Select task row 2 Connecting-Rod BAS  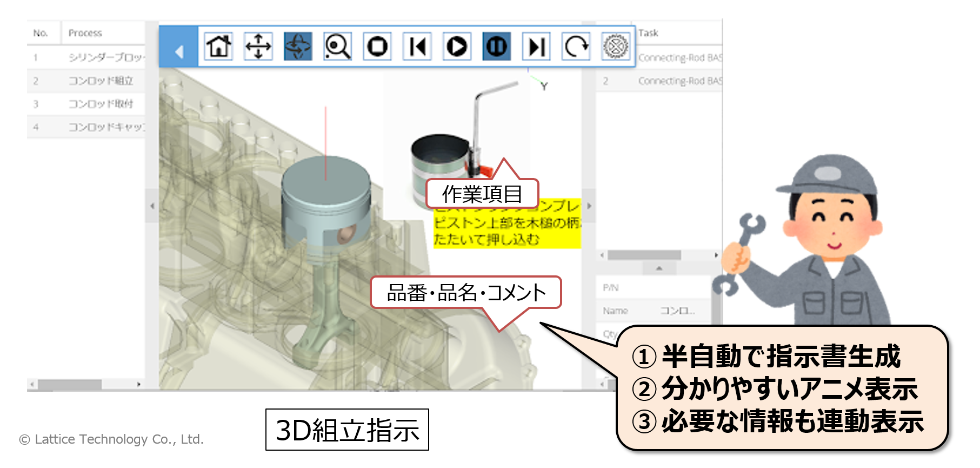[659, 81]
